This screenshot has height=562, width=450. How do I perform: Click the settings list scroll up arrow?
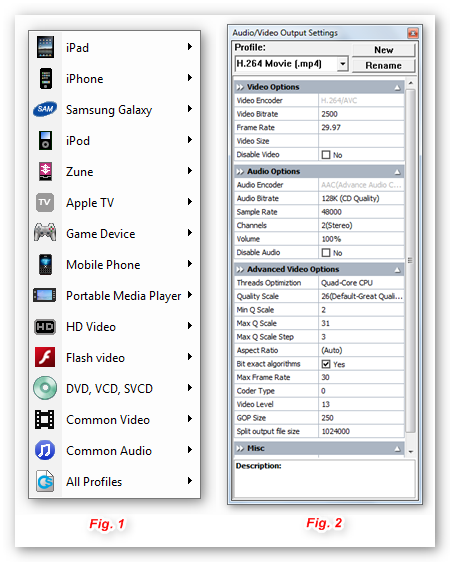click(411, 83)
